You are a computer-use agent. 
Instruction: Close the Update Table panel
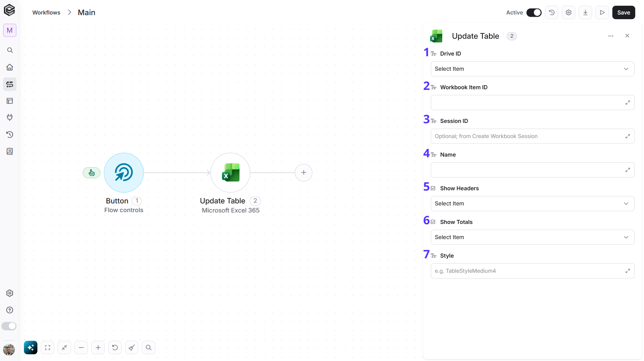(x=627, y=36)
